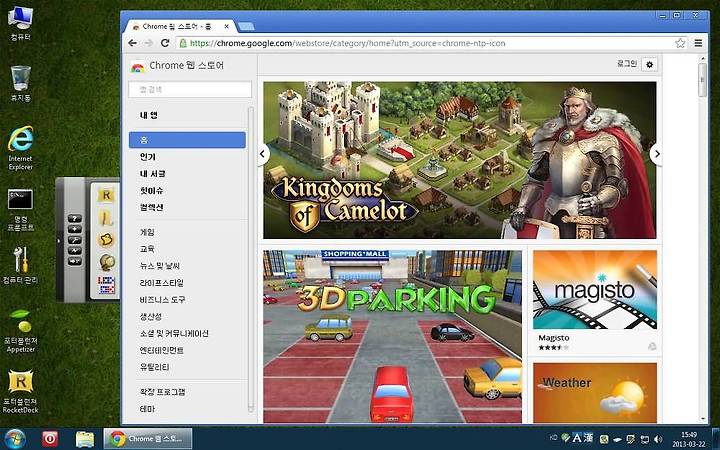Select the sidebar item directly below the highlighted row
This screenshot has height=450, width=720.
(x=147, y=157)
